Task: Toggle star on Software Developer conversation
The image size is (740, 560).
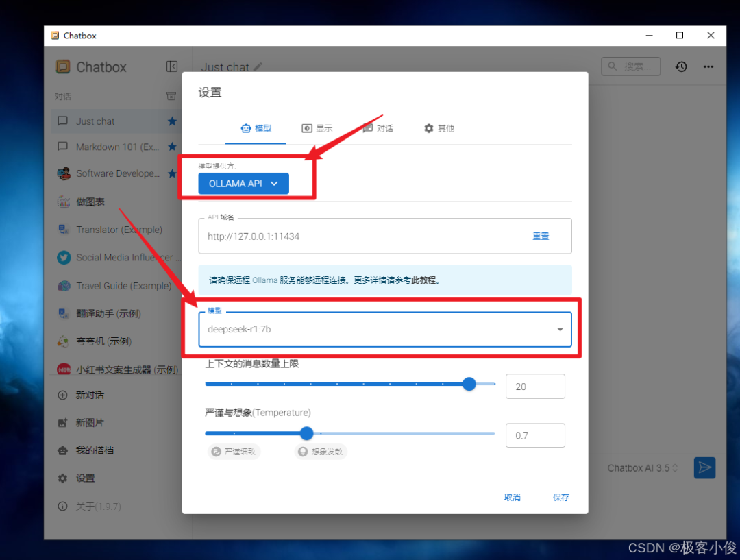Action: coord(172,173)
